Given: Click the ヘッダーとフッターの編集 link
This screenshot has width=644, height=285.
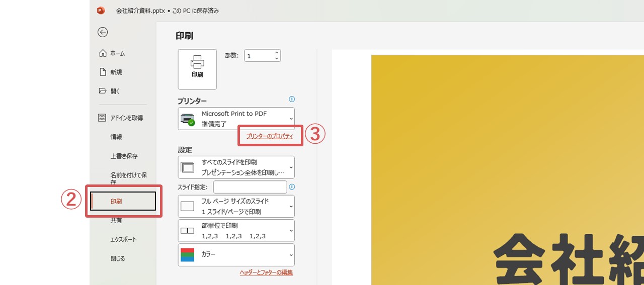Looking at the screenshot, I should point(266,272).
